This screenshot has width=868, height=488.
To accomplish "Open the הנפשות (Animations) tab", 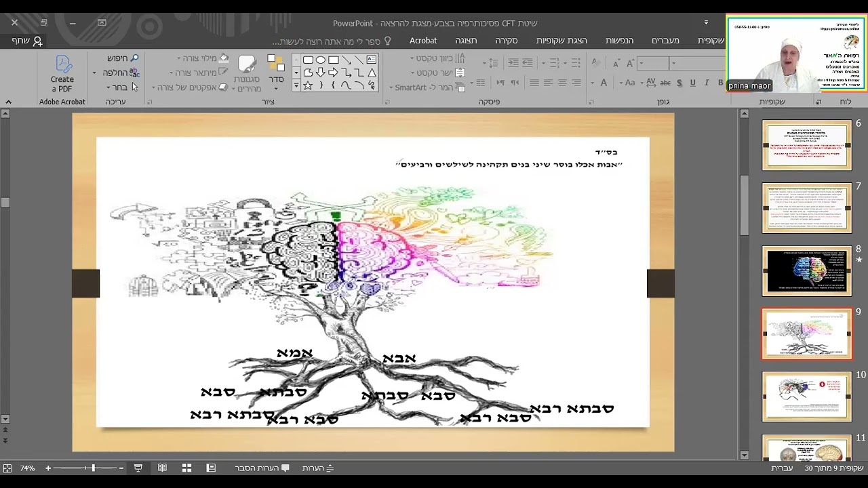I will coord(619,41).
